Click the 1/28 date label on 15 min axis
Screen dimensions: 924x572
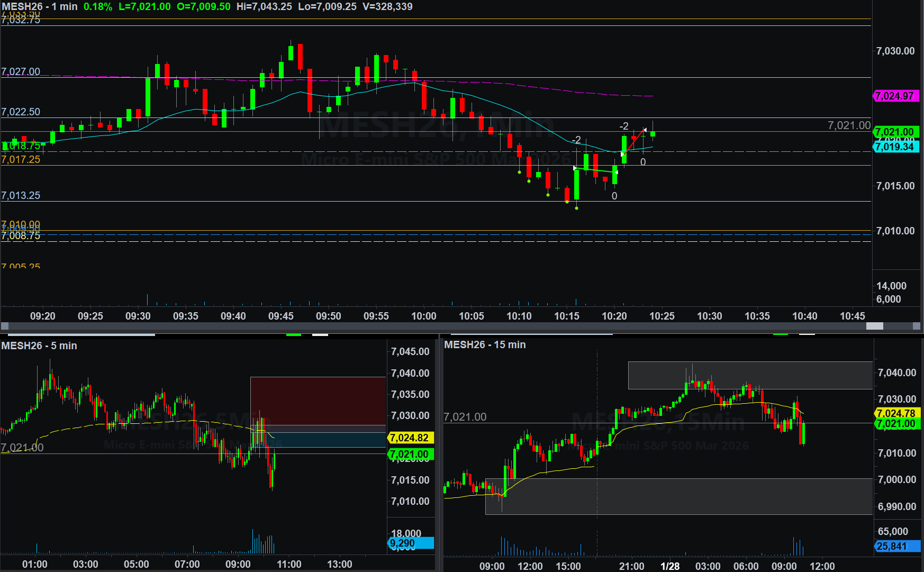coord(670,566)
